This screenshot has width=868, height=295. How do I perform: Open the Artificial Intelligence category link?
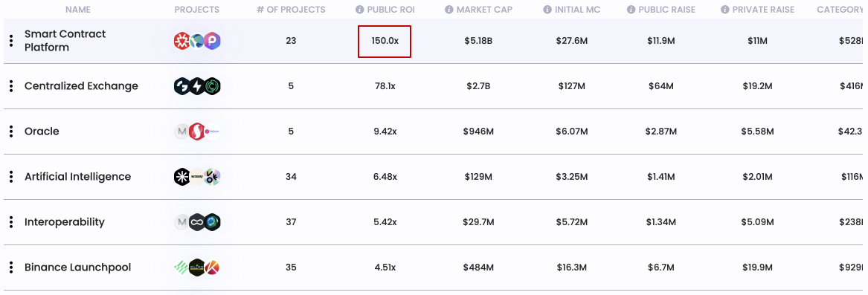point(77,177)
